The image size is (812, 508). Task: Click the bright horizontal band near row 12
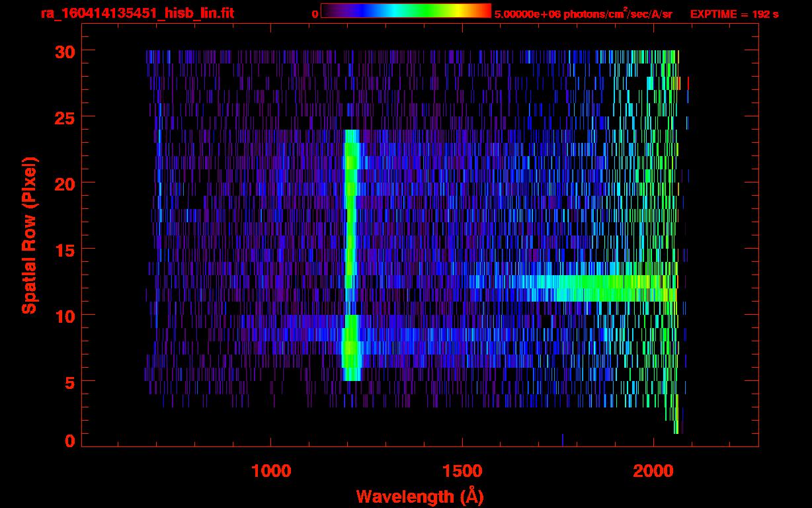pyautogui.click(x=595, y=288)
